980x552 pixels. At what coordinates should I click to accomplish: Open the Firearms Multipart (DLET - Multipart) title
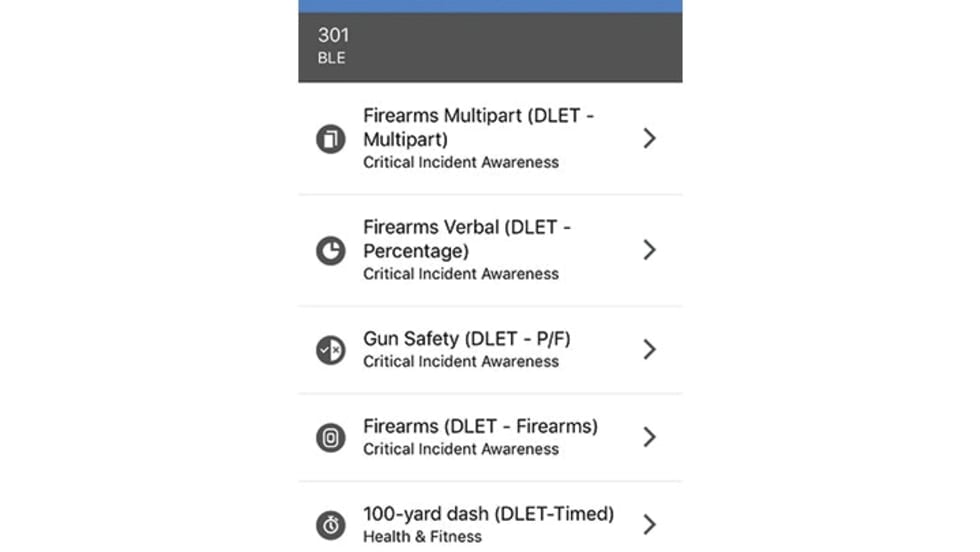coord(478,127)
